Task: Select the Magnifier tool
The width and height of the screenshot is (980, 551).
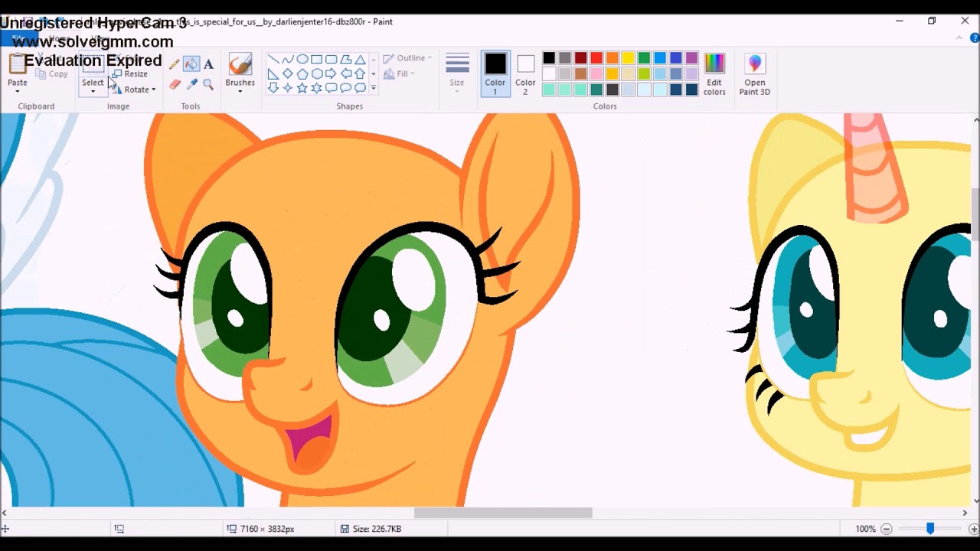Action: pyautogui.click(x=208, y=84)
